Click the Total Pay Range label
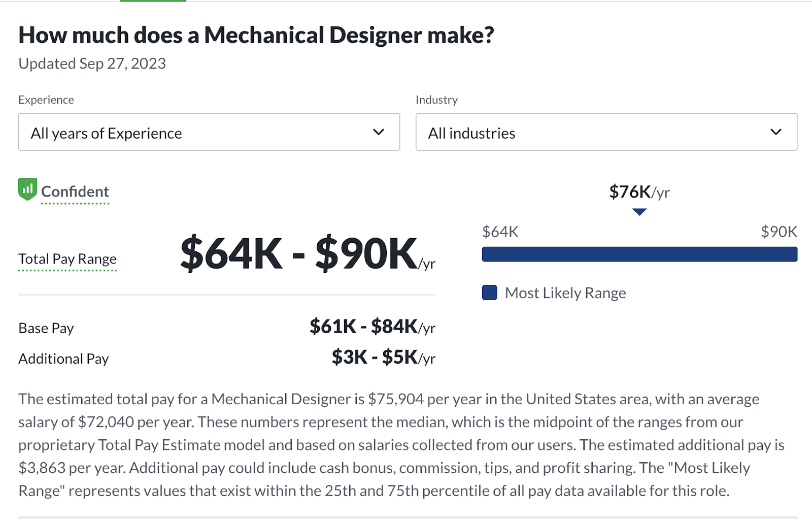Image resolution: width=812 pixels, height=519 pixels. 67,259
